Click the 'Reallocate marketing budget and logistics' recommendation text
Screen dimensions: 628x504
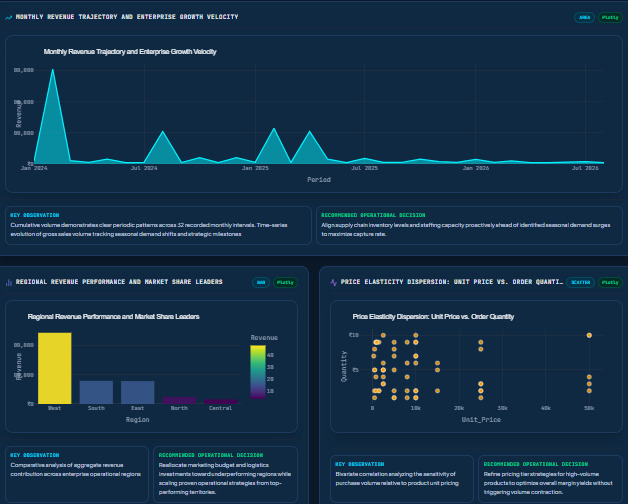tap(225, 478)
